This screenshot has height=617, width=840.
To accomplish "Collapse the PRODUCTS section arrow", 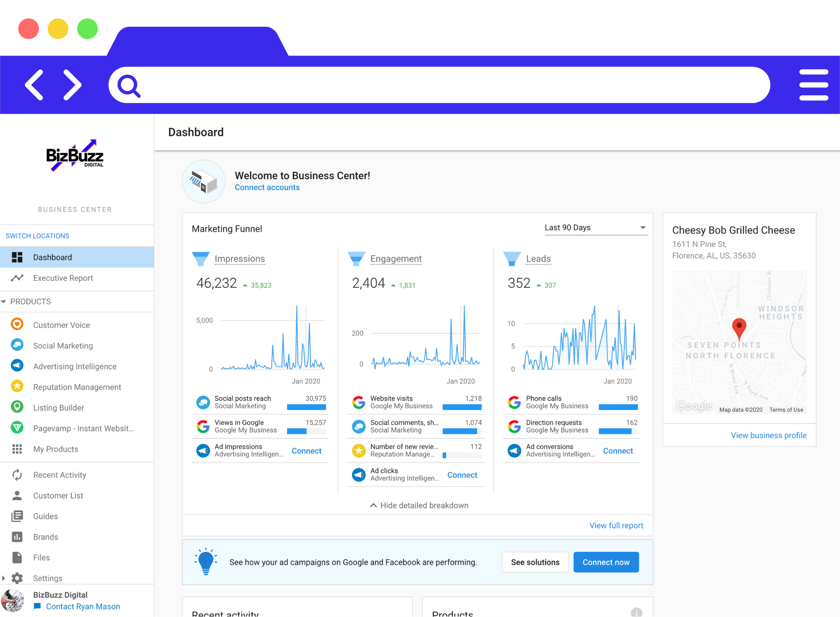I will click(x=4, y=301).
